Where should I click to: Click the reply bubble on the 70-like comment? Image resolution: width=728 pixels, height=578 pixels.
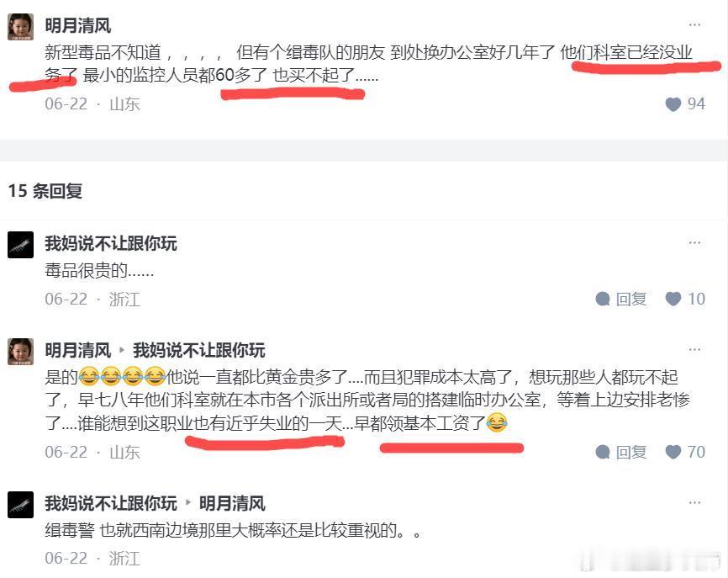[x=603, y=452]
